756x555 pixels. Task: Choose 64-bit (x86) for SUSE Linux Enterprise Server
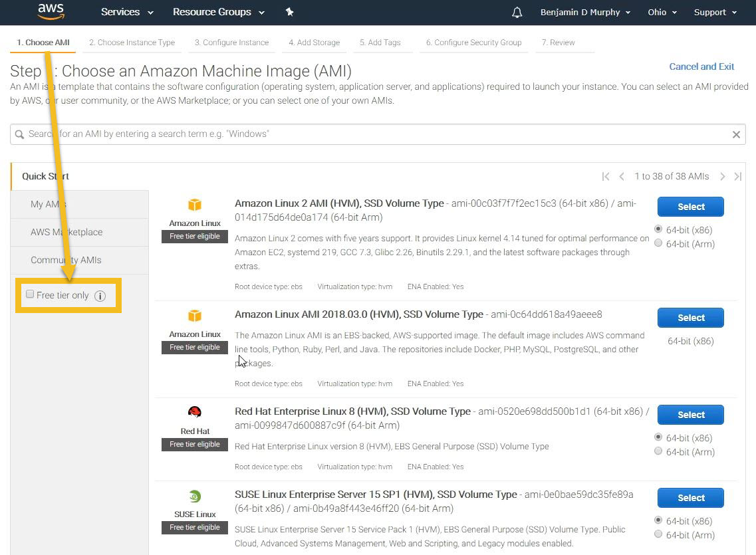coord(658,520)
